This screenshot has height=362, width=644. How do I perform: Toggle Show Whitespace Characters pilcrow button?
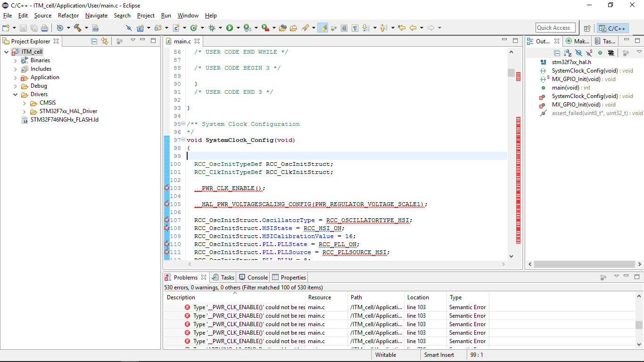pos(355,28)
